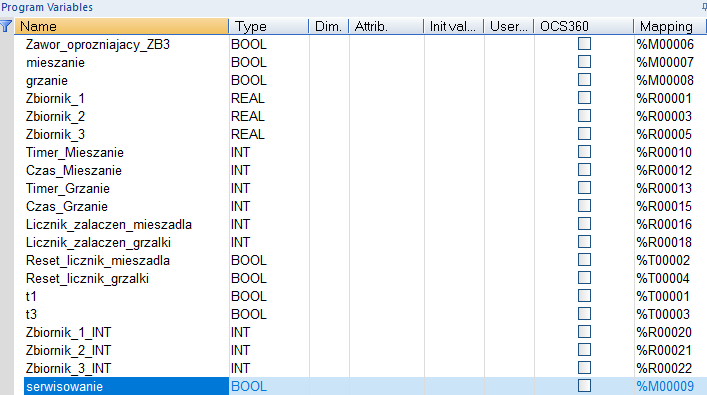707x395 pixels.
Task: Toggle OCS360 checkbox for Zbiornik_2 REAL row
Action: (x=584, y=116)
